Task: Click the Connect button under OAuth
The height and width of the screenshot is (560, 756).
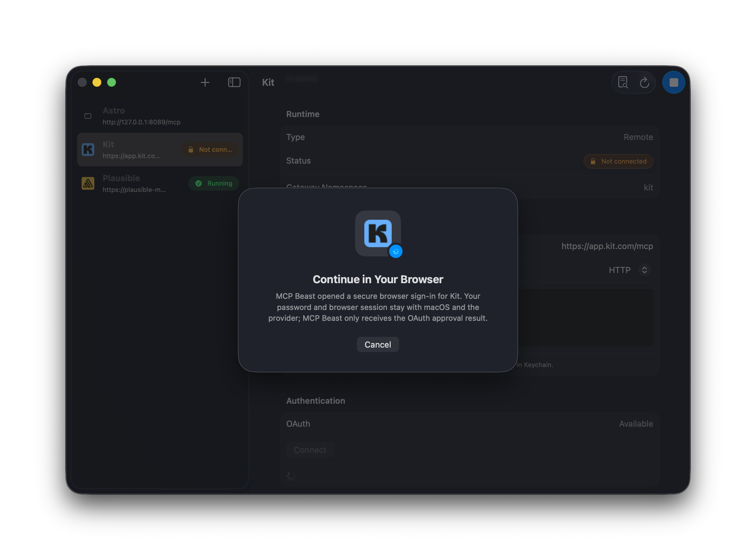Action: [x=310, y=450]
